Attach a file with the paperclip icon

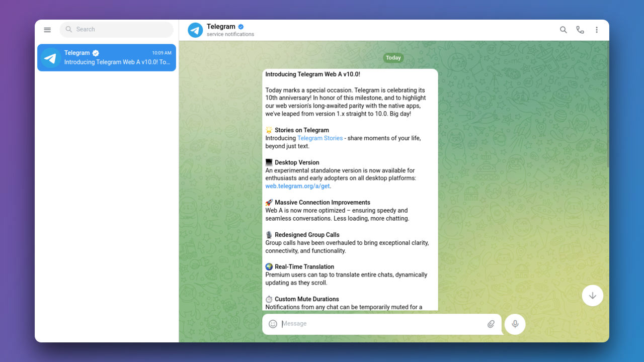491,324
